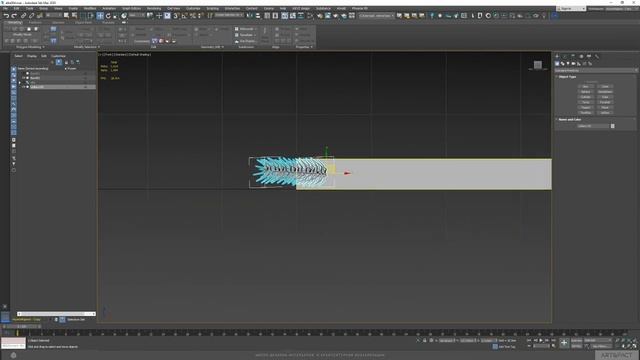Toggle Spinner Snap in the toolbar
The image size is (640, 360).
pyautogui.click(x=200, y=16)
